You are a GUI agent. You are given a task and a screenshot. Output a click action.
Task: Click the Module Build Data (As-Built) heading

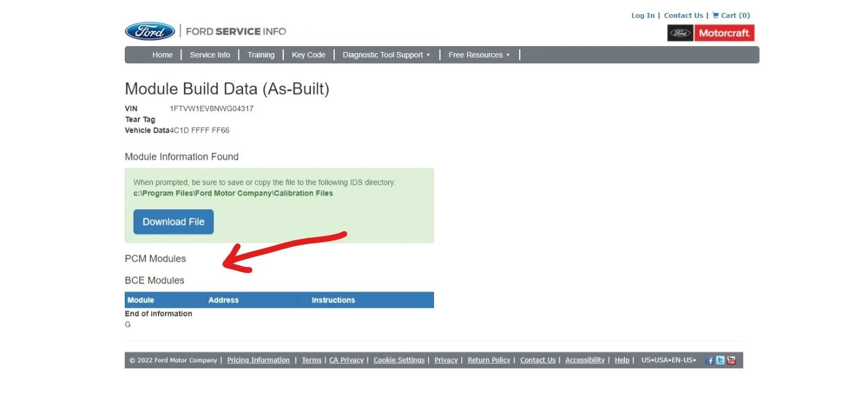(227, 89)
